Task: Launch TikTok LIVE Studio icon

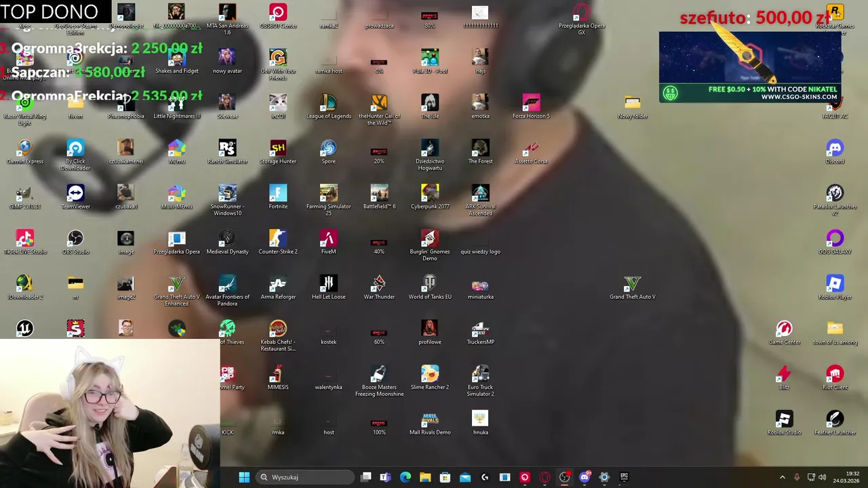Action: tap(25, 242)
